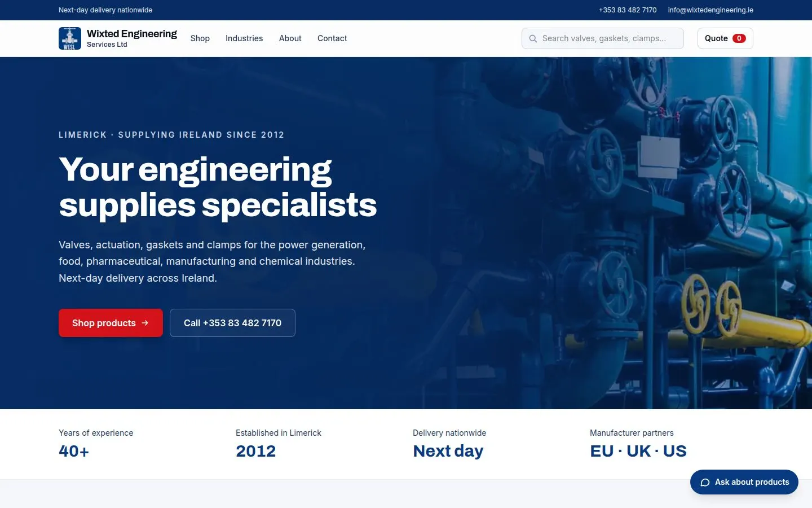This screenshot has height=508, width=812.
Task: Click the Next day delivery stat value
Action: (x=448, y=451)
